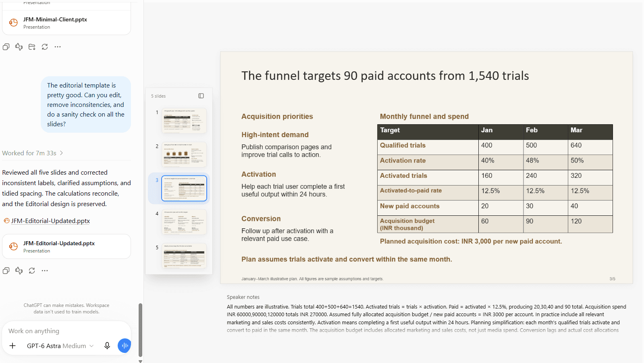Click the New paid accounts Feb value 30
644x363 pixels.
pos(530,206)
